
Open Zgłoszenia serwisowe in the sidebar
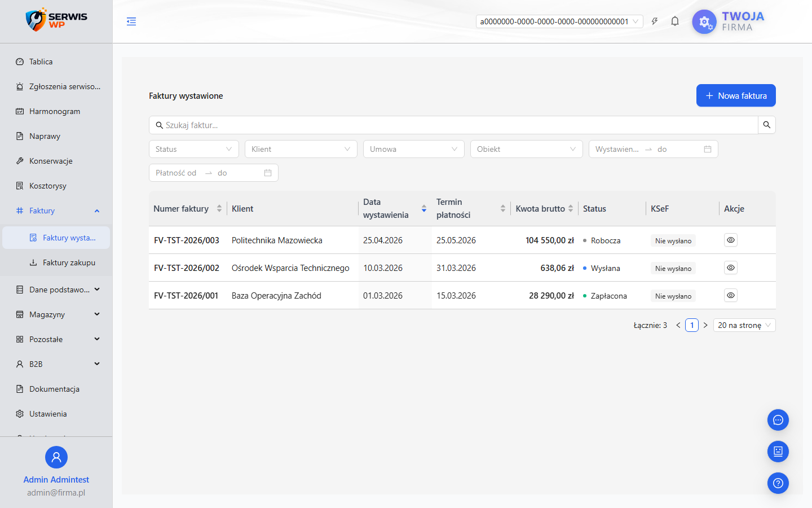click(56, 86)
